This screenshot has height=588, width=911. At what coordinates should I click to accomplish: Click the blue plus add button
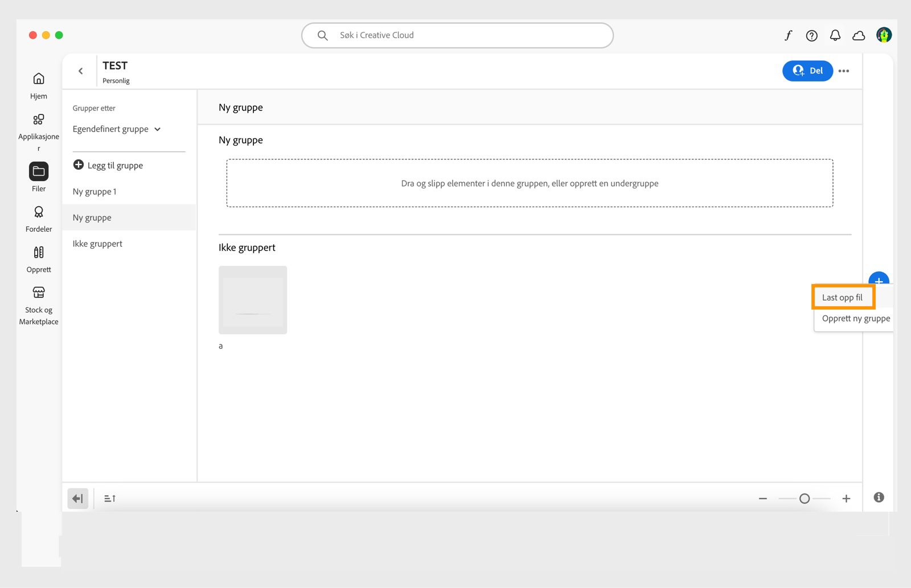click(879, 279)
